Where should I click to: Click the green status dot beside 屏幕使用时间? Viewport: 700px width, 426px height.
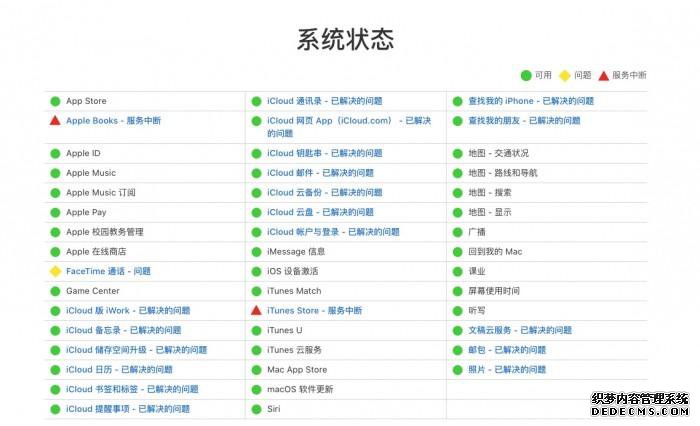point(458,291)
